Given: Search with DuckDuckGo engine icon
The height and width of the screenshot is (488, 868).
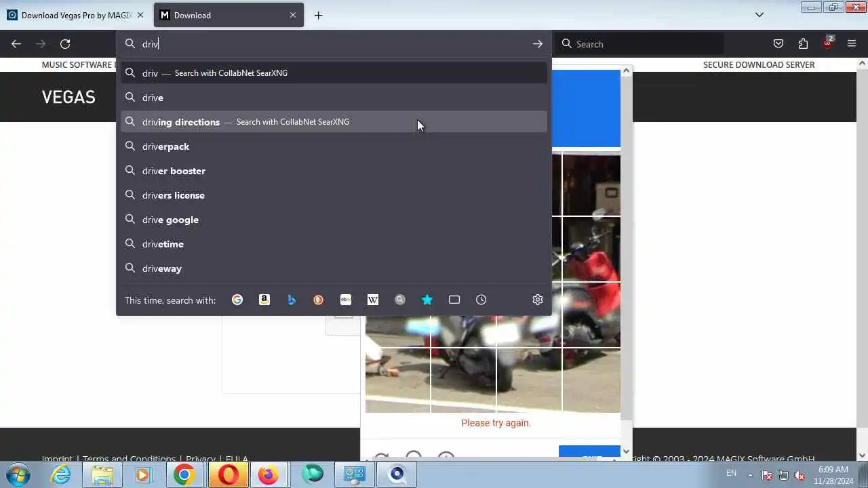Looking at the screenshot, I should [319, 300].
